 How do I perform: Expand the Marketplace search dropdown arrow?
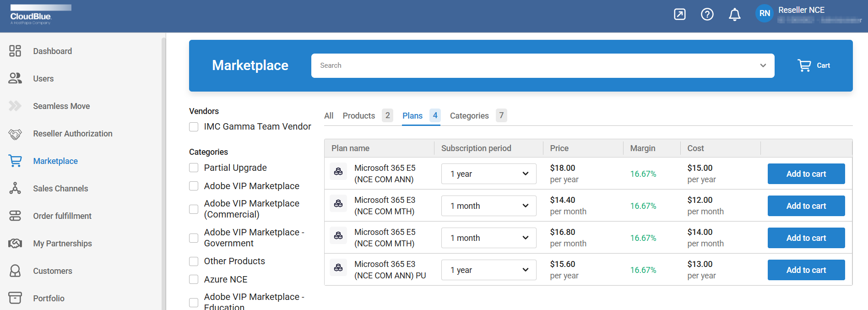click(x=763, y=65)
